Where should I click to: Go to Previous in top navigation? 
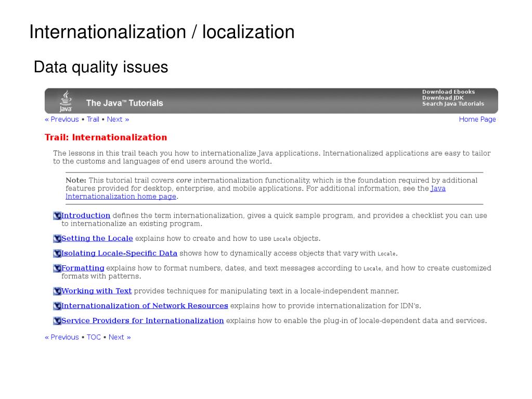pyautogui.click(x=62, y=120)
